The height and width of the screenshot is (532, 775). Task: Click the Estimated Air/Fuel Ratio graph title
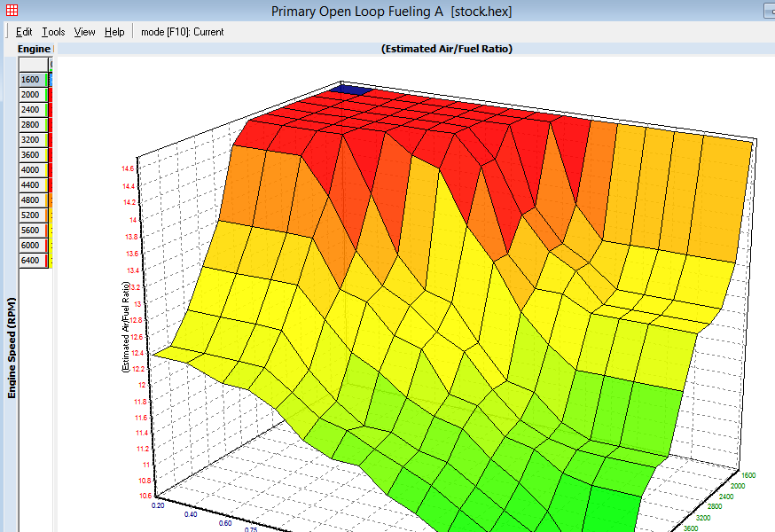pos(447,50)
